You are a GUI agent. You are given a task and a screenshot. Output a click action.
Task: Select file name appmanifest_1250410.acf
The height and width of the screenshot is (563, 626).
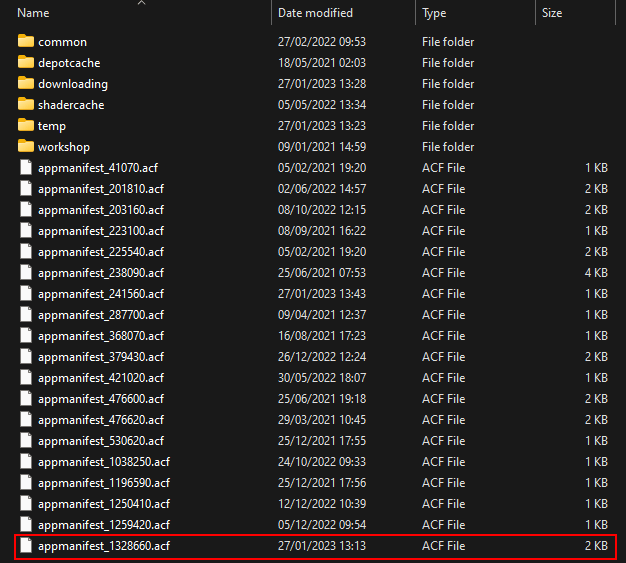pos(104,504)
